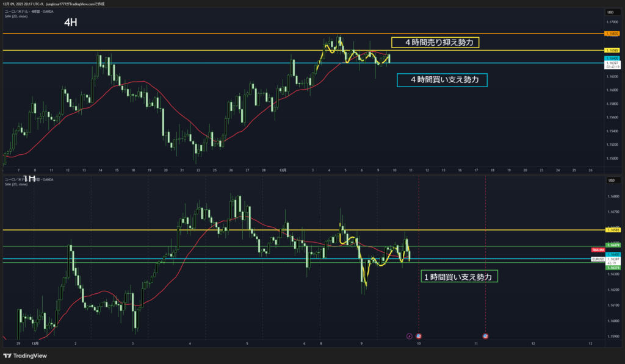Click the purple lightning event icon

(409, 336)
